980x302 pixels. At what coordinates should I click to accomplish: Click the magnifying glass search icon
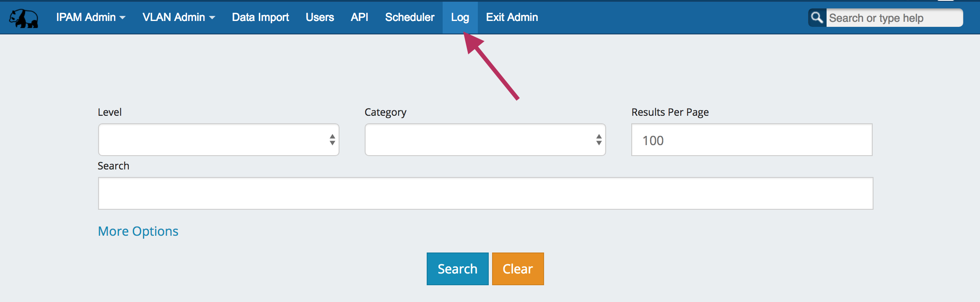[817, 18]
